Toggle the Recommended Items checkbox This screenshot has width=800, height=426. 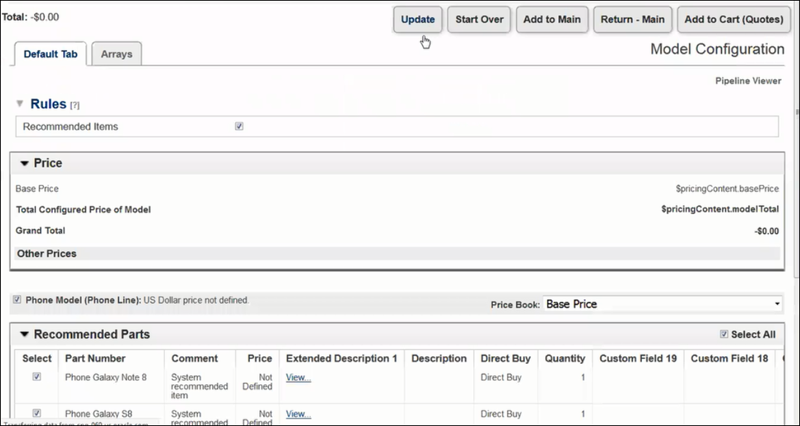tap(239, 127)
